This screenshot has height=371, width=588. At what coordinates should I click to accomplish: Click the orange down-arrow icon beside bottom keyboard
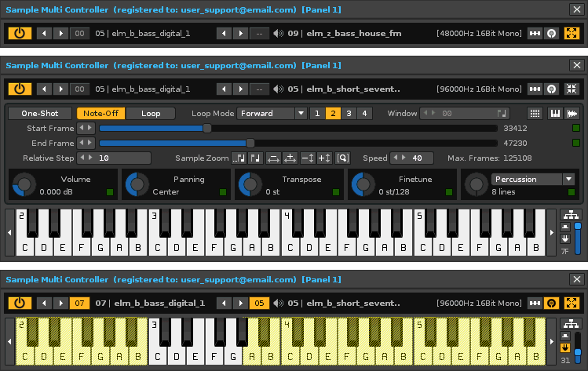(x=565, y=344)
